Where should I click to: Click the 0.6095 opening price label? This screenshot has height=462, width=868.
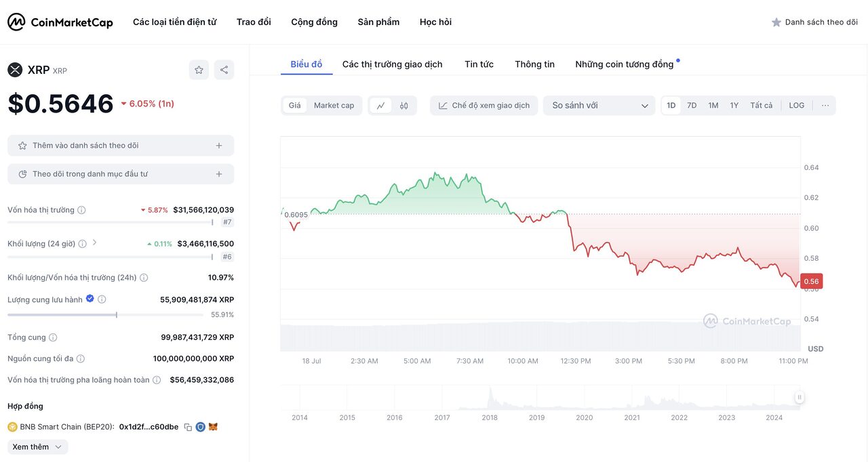pos(296,215)
